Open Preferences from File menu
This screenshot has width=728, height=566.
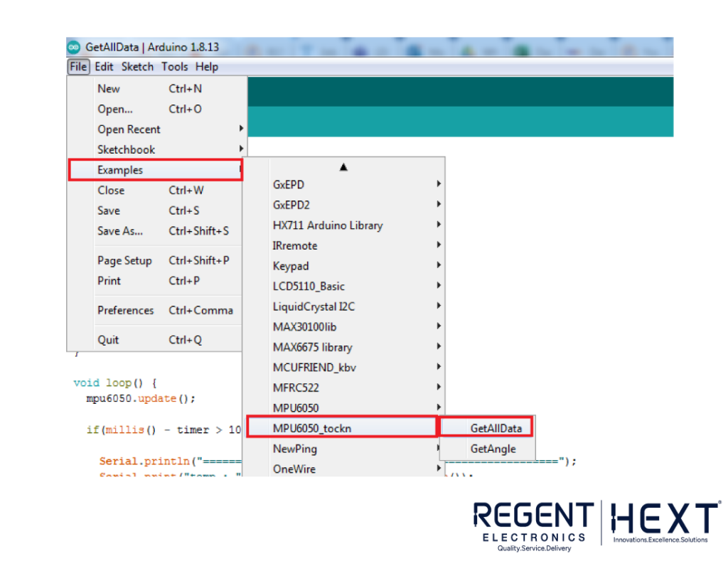tap(156, 310)
